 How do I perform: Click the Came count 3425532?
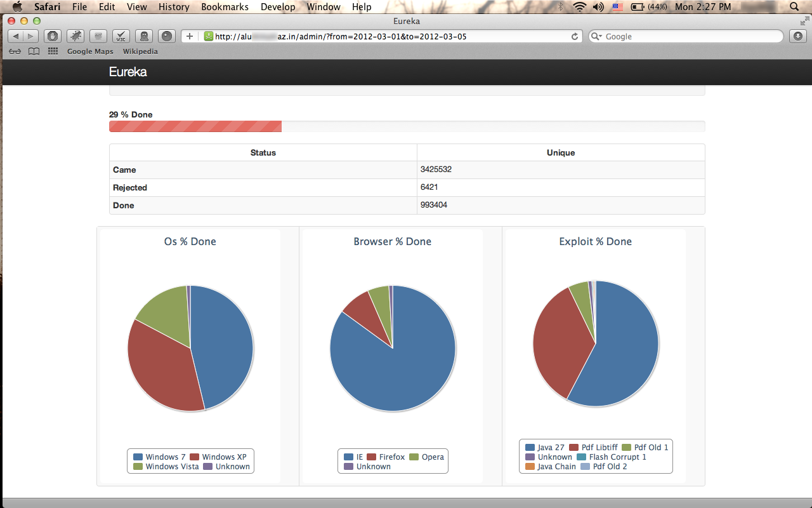(436, 170)
